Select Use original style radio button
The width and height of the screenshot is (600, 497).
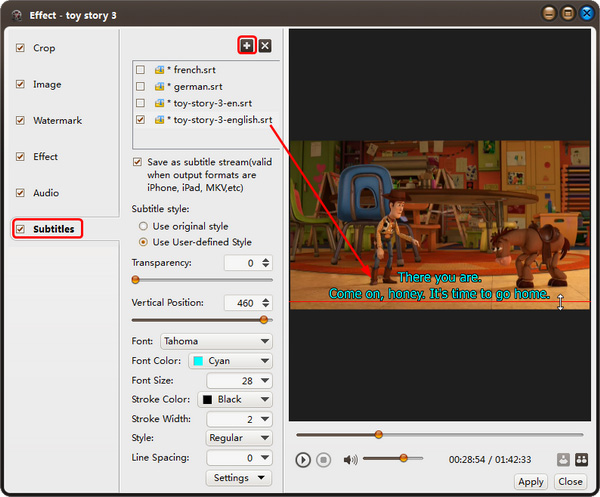(x=143, y=226)
